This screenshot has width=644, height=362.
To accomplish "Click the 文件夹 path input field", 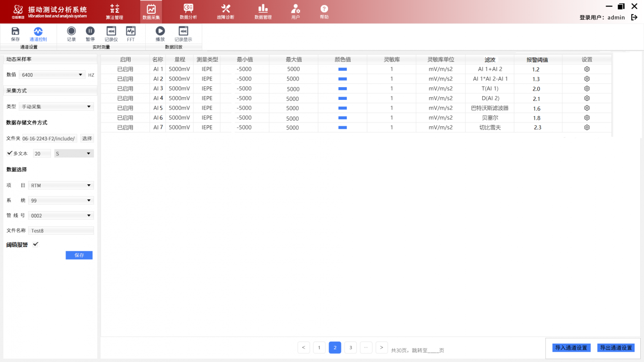I will click(x=50, y=139).
